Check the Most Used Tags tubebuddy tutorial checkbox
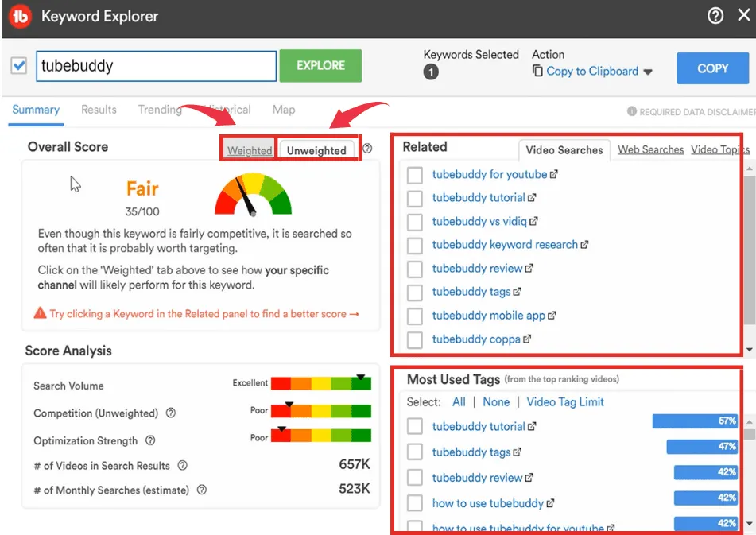 (x=415, y=426)
